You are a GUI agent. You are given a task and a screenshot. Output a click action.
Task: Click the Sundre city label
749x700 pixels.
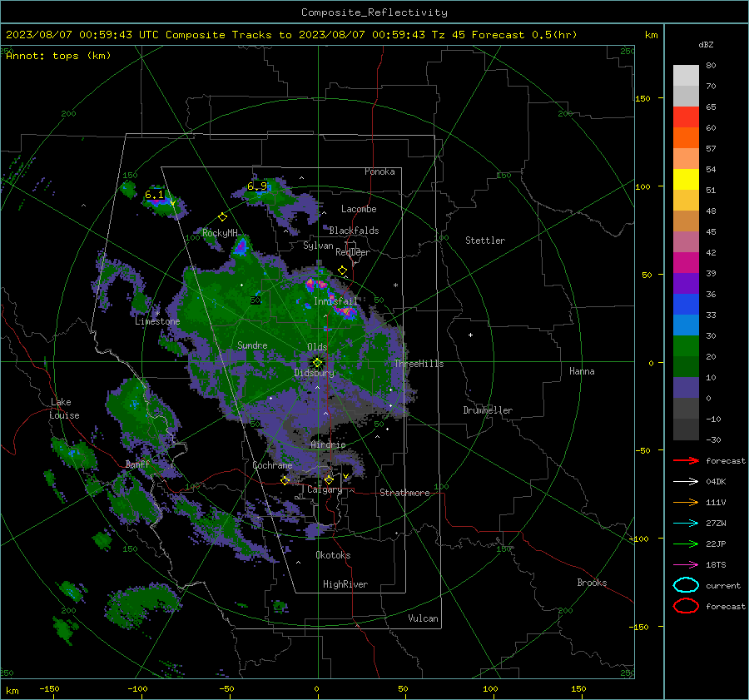click(x=252, y=345)
